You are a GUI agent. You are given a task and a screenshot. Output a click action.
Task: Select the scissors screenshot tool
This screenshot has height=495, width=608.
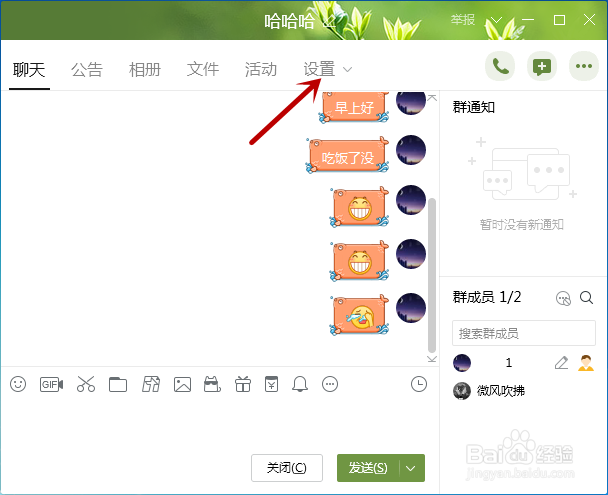[86, 384]
